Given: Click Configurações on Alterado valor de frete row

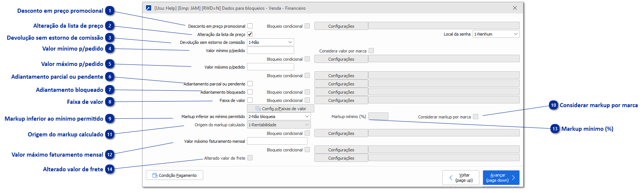Looking at the screenshot, I should pyautogui.click(x=341, y=158).
